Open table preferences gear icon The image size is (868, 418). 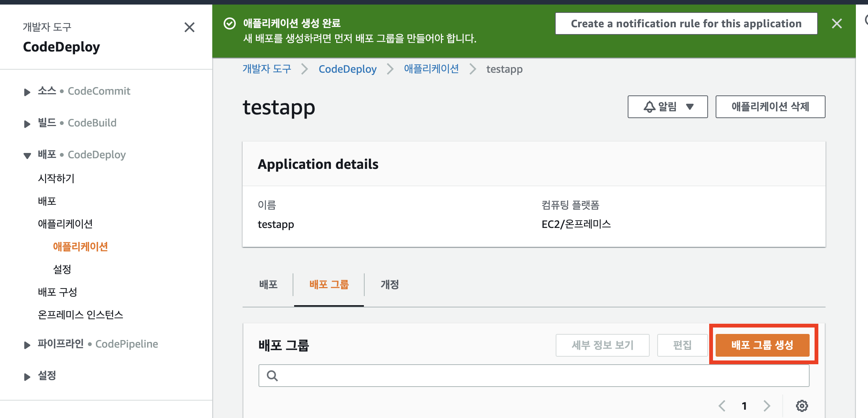tap(802, 406)
